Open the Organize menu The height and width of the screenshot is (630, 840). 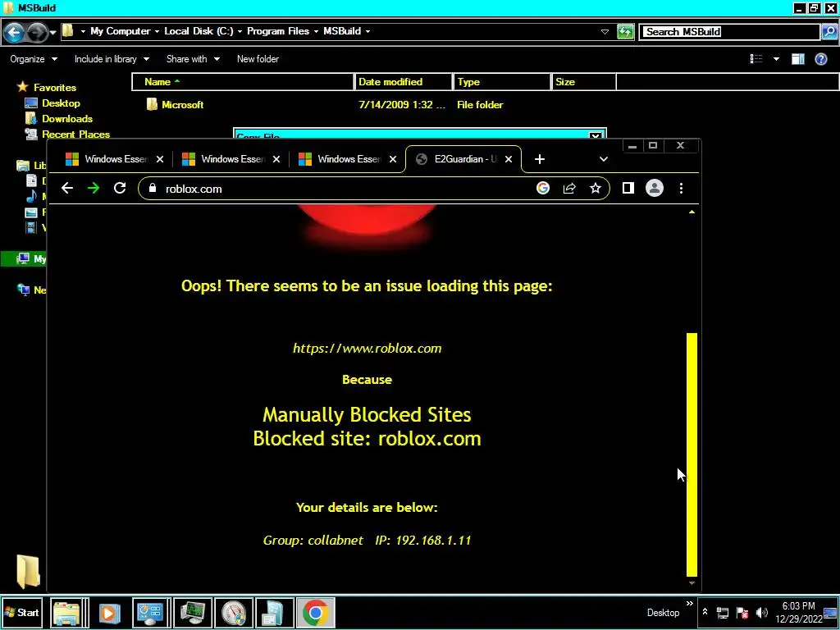pyautogui.click(x=33, y=59)
